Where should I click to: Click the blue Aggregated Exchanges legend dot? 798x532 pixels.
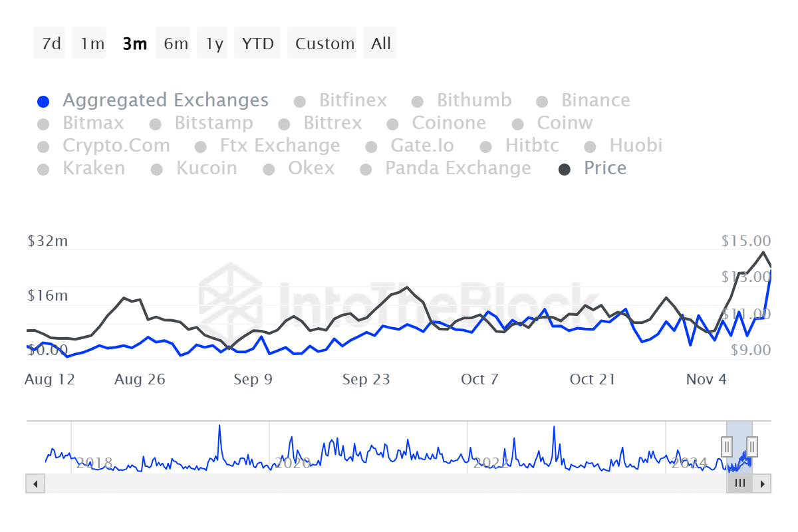[43, 101]
